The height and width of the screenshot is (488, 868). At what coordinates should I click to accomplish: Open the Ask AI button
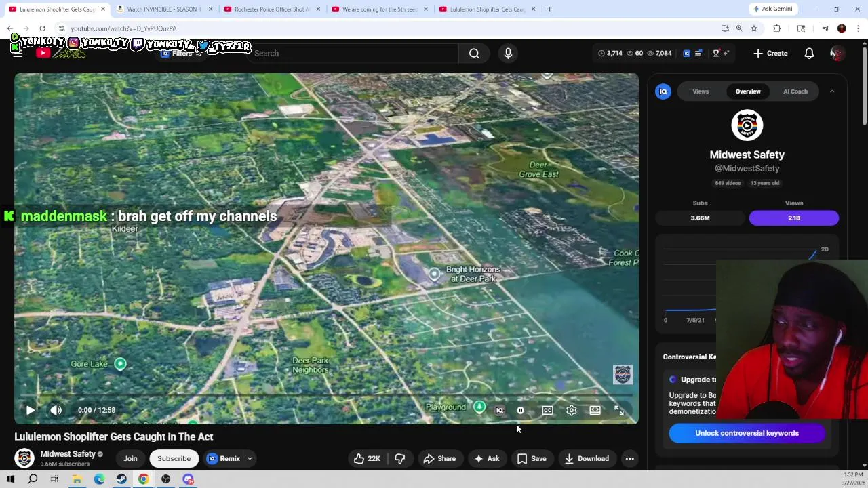pos(486,459)
